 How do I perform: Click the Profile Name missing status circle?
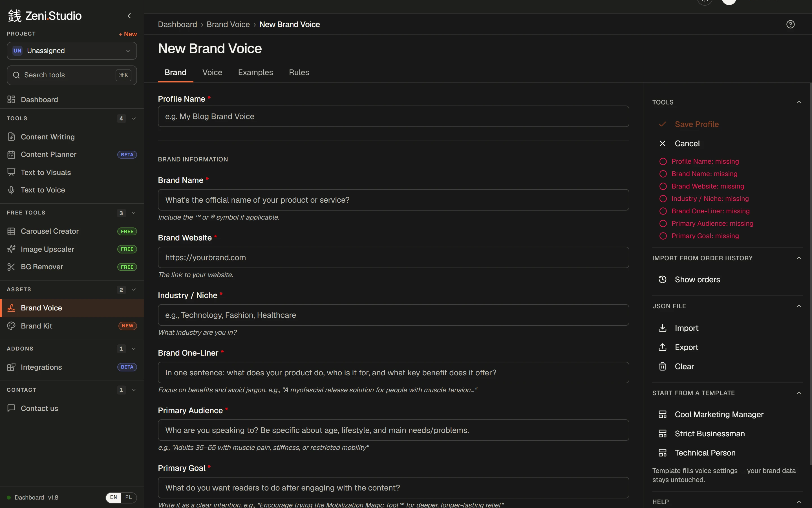pyautogui.click(x=663, y=162)
